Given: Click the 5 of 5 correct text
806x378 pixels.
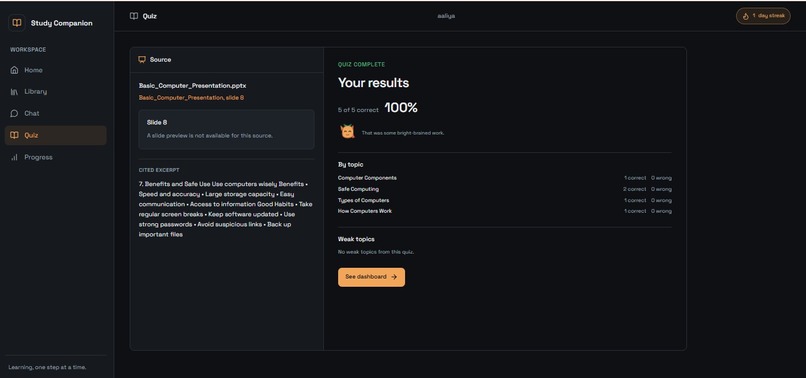Looking at the screenshot, I should click(358, 110).
